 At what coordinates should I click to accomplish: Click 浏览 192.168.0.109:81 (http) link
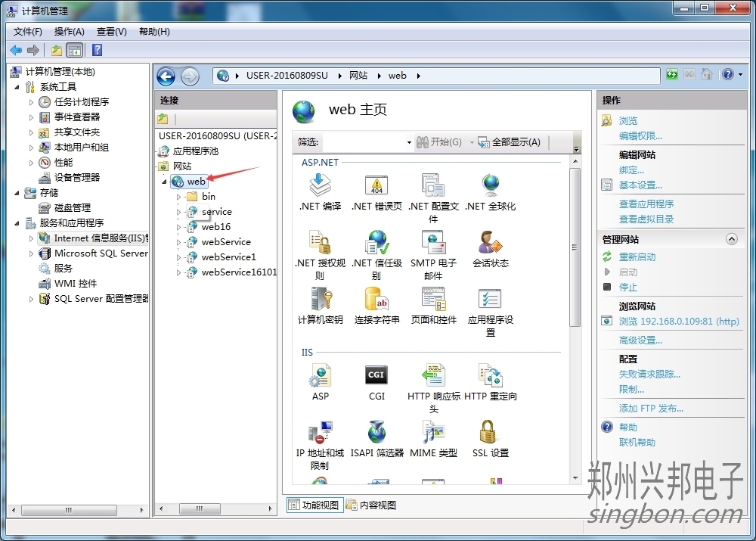coord(679,322)
